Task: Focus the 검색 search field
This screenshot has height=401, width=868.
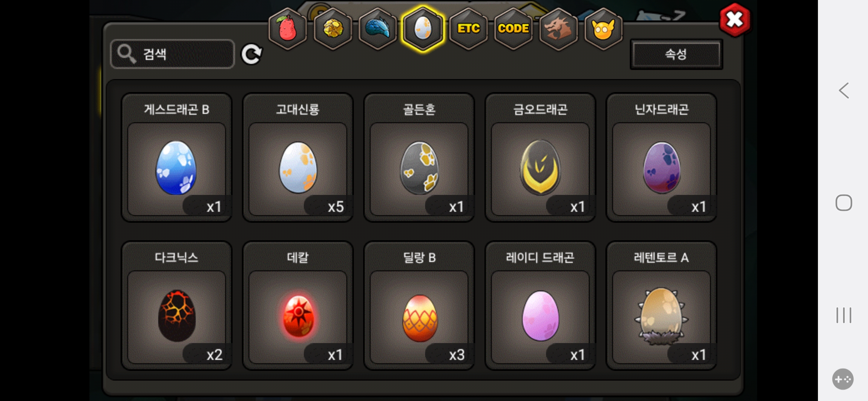Action: (x=172, y=54)
